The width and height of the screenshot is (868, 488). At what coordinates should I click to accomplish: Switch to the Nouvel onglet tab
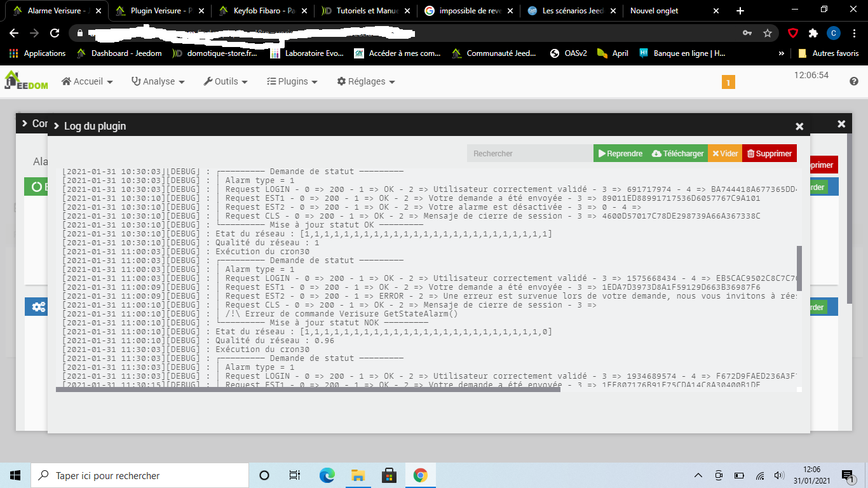pyautogui.click(x=674, y=11)
